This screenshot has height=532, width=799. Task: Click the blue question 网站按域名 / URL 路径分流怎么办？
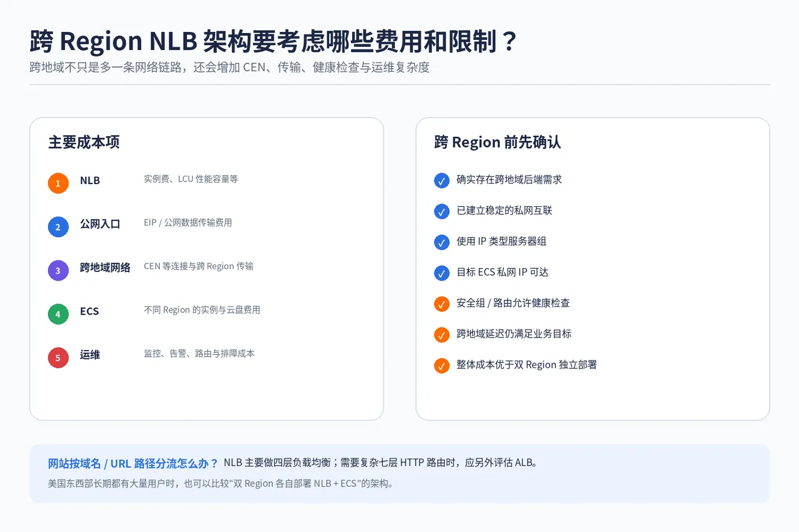click(133, 464)
